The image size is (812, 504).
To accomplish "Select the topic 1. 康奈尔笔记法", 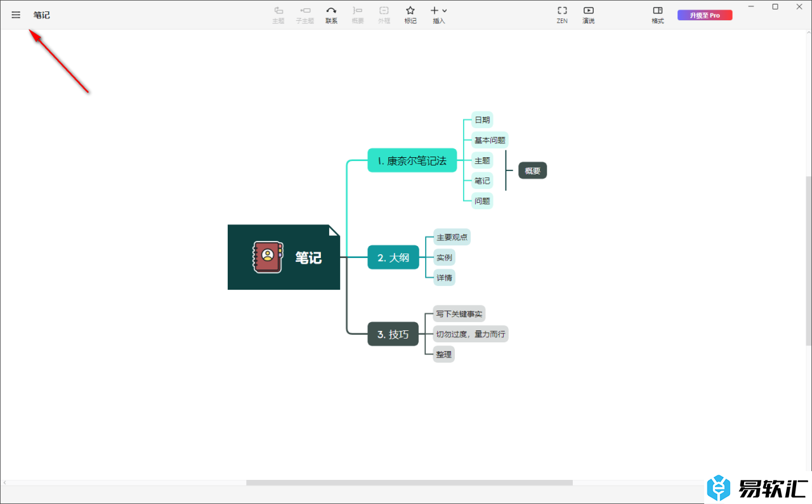I will (x=412, y=160).
